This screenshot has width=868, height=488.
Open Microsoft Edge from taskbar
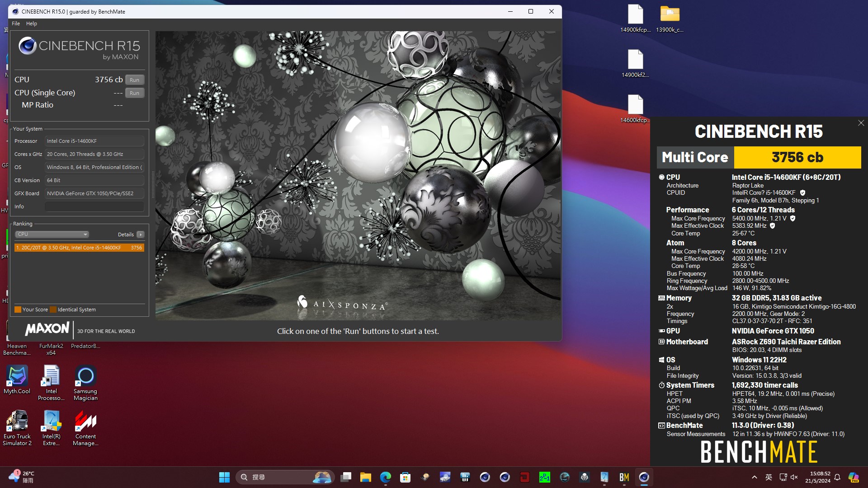pos(386,477)
